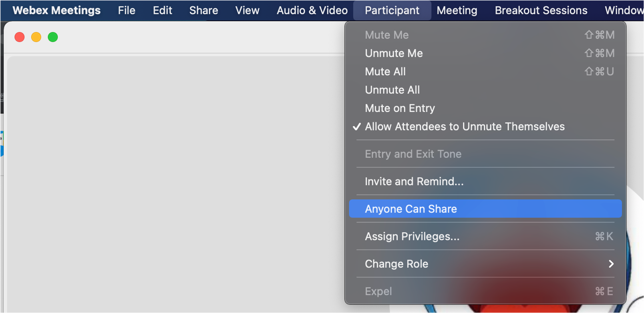Open the Audio & Video menu
The width and height of the screenshot is (644, 313).
[x=312, y=10]
